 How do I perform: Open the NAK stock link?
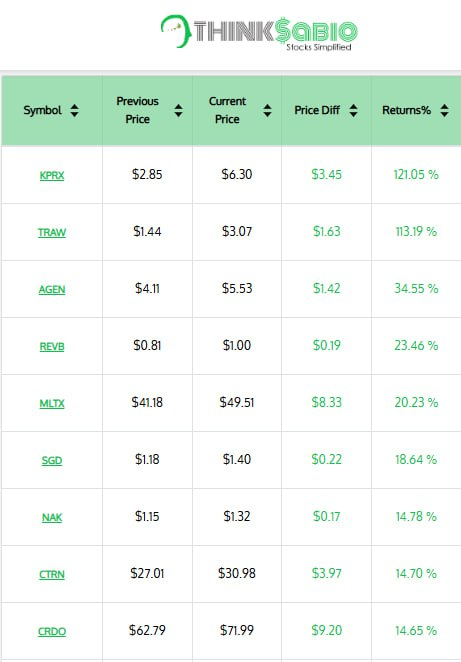click(52, 517)
